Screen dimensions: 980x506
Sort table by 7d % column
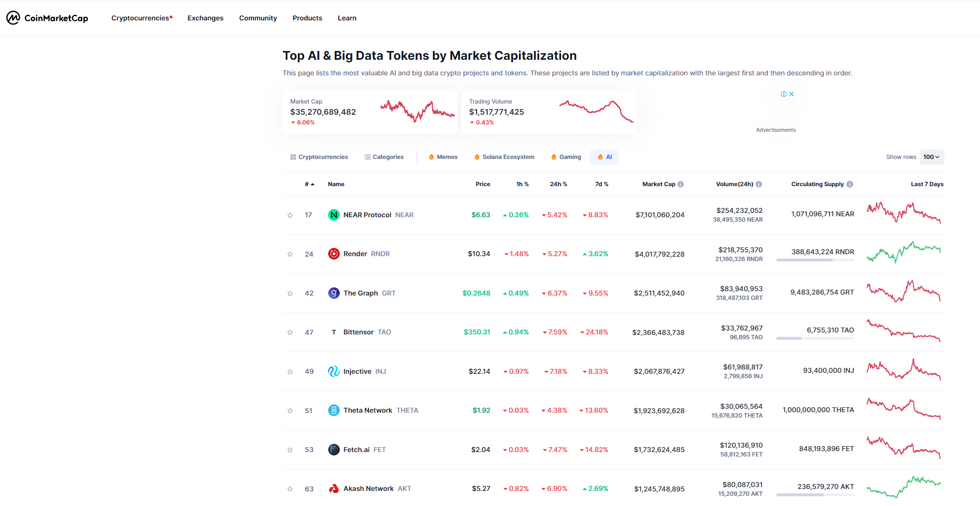click(602, 184)
